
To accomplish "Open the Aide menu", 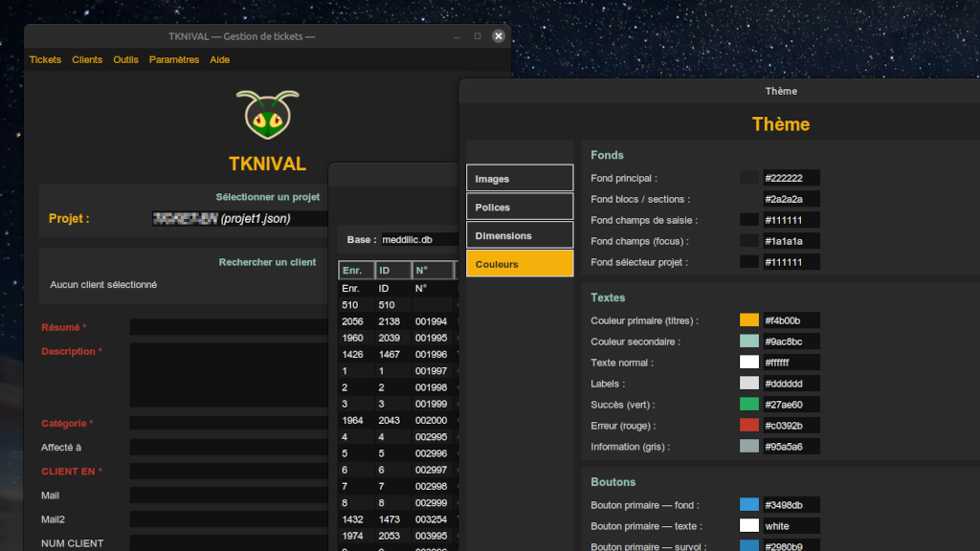I will 219,59.
